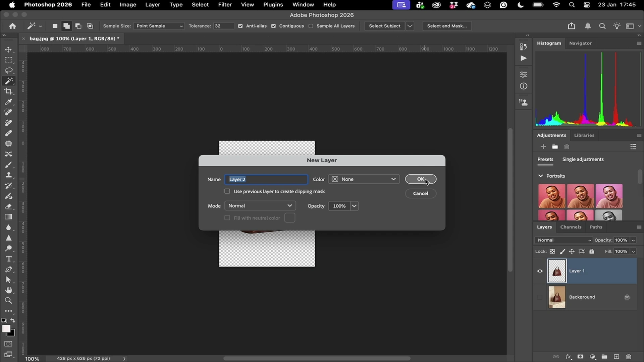
Task: Open the Color None dropdown
Action: point(364,179)
